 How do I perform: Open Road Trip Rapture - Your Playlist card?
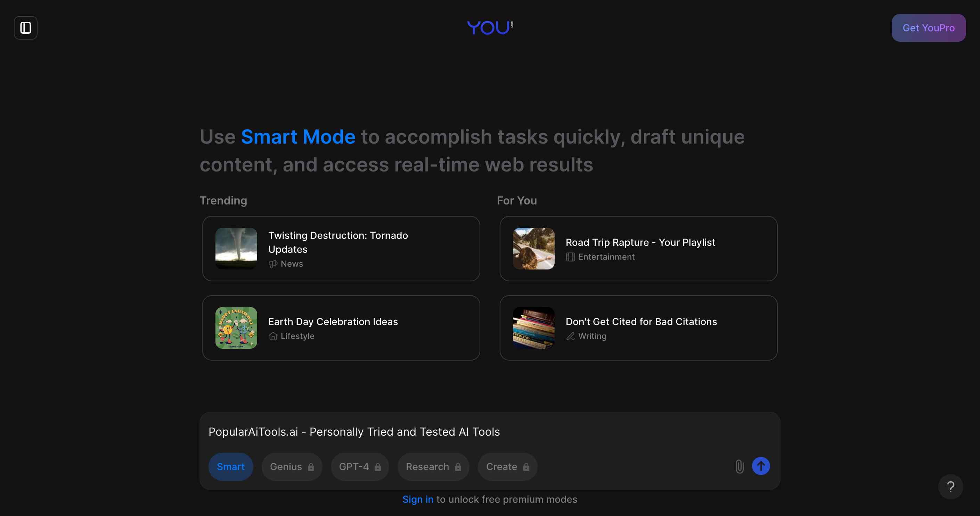pos(638,249)
